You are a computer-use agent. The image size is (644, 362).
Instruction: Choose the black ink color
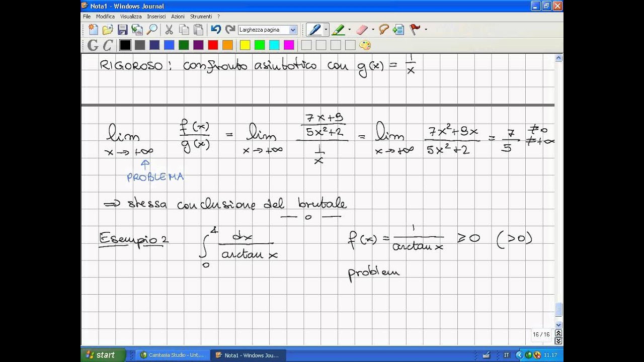tap(125, 45)
